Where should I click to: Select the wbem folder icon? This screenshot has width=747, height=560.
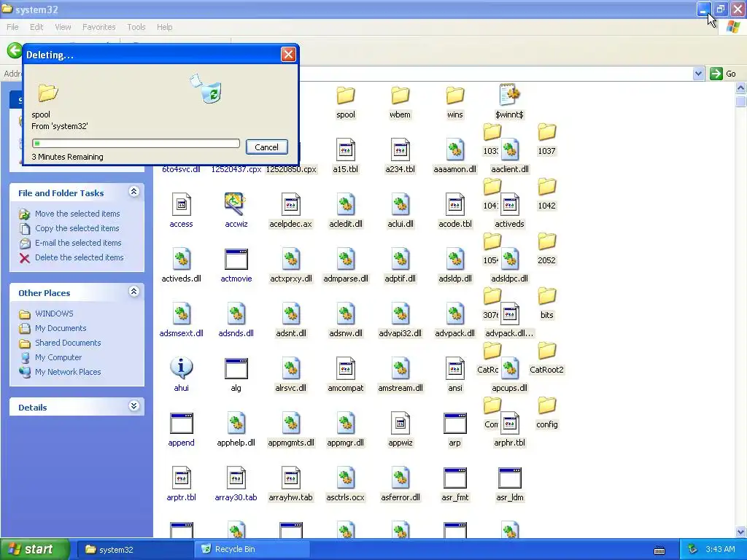click(400, 96)
